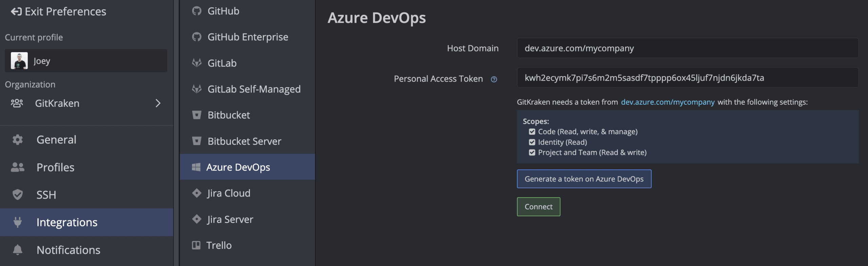Screen dimensions: 868x266
Task: Click the GitLab fox icon
Action: click(x=197, y=63)
